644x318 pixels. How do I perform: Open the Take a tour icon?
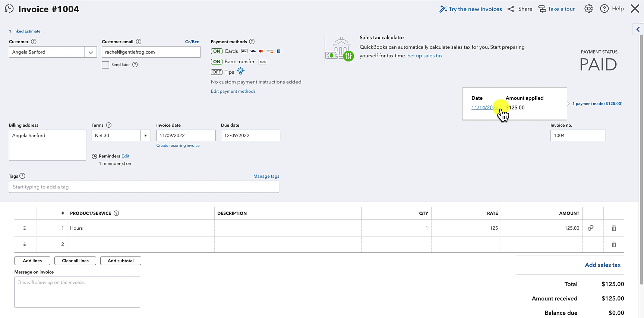(x=542, y=9)
